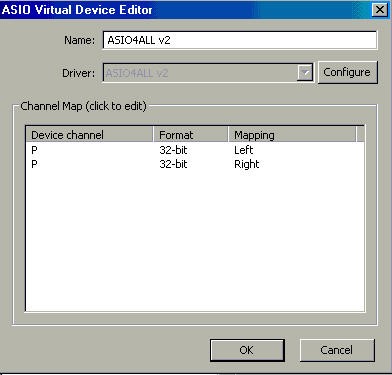This screenshot has height=375, width=392.
Task: Select the Right mapping cell
Action: 247,164
